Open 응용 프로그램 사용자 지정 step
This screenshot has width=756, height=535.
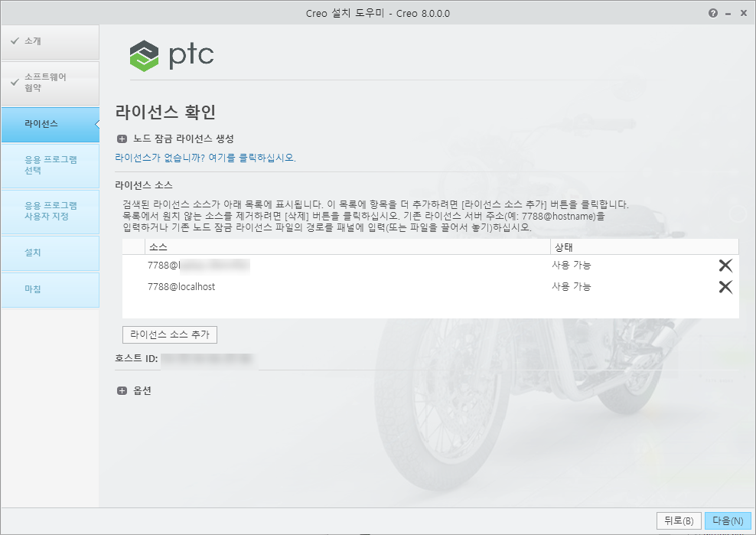pyautogui.click(x=51, y=211)
